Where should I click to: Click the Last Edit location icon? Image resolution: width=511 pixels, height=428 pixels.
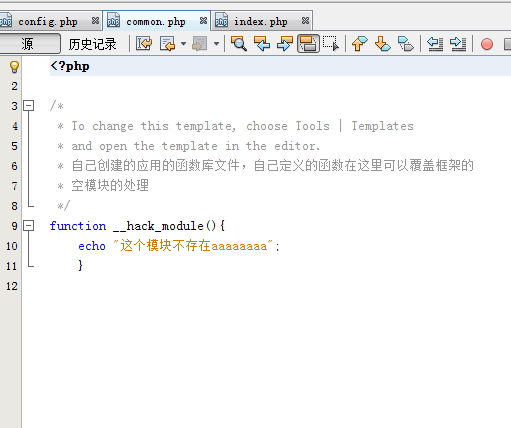pos(144,44)
